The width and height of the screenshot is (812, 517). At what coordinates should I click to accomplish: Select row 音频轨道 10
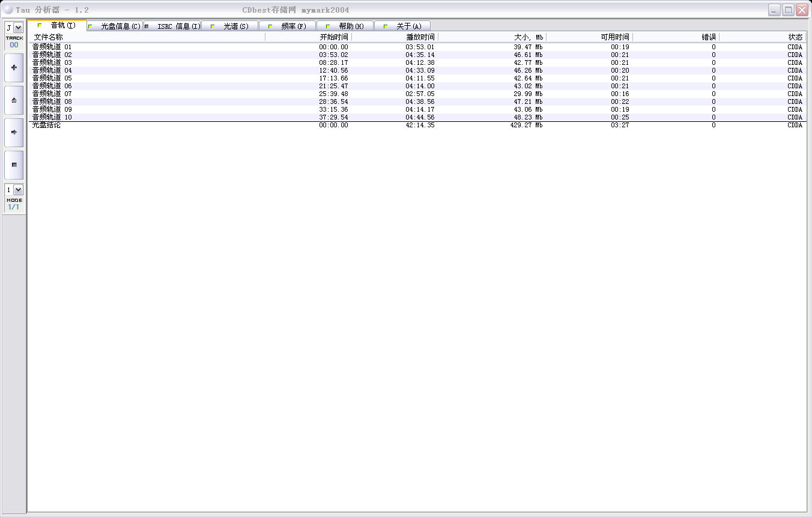(x=417, y=117)
